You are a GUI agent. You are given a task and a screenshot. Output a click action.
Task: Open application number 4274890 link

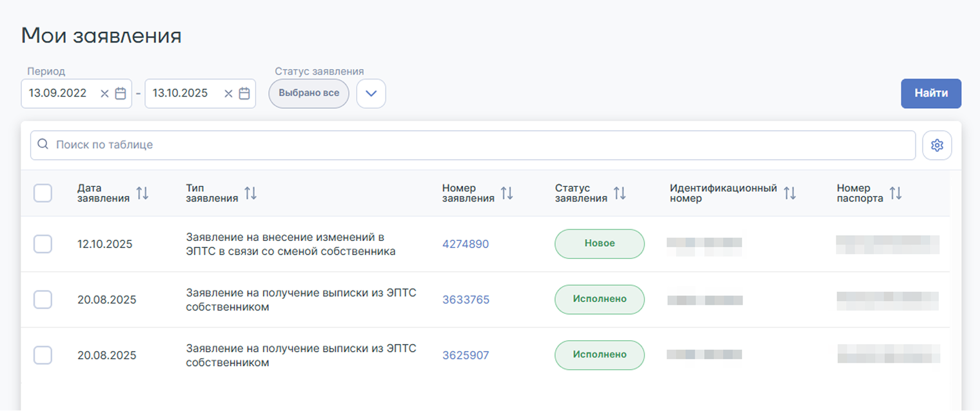(x=465, y=244)
